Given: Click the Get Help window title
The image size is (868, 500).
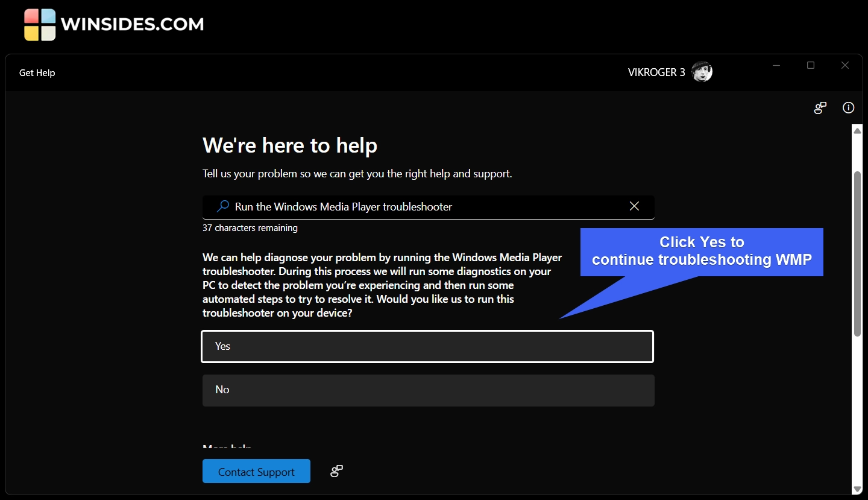Looking at the screenshot, I should point(37,73).
